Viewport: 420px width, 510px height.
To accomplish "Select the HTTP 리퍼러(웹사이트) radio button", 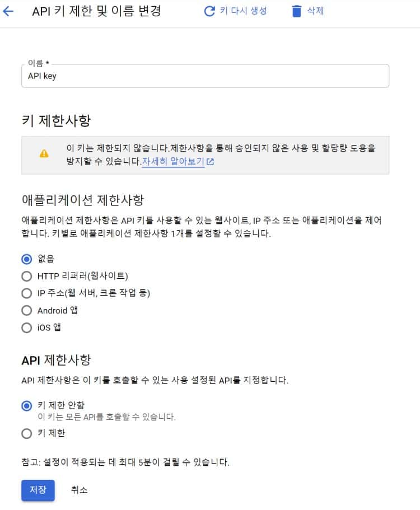I will (26, 276).
